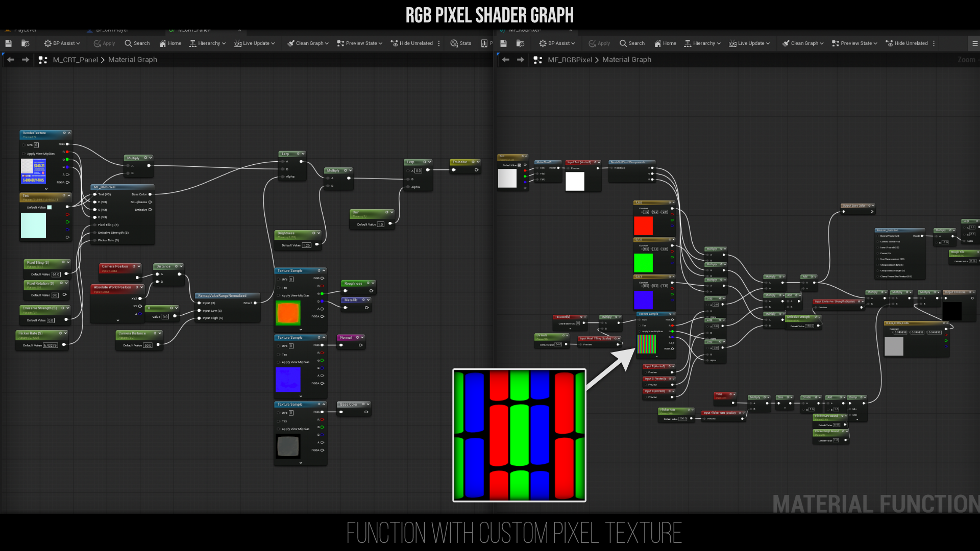Go Home in the M_CRT_Panel graph
This screenshot has width=980, height=551.
click(170, 43)
